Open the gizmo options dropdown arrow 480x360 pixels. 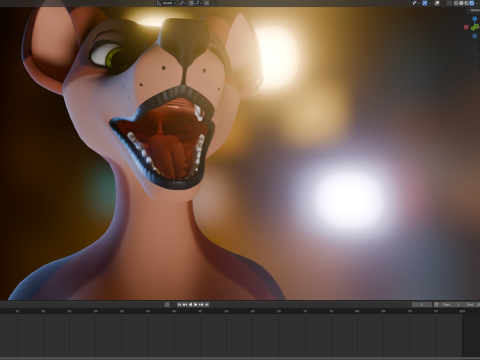click(430, 3)
